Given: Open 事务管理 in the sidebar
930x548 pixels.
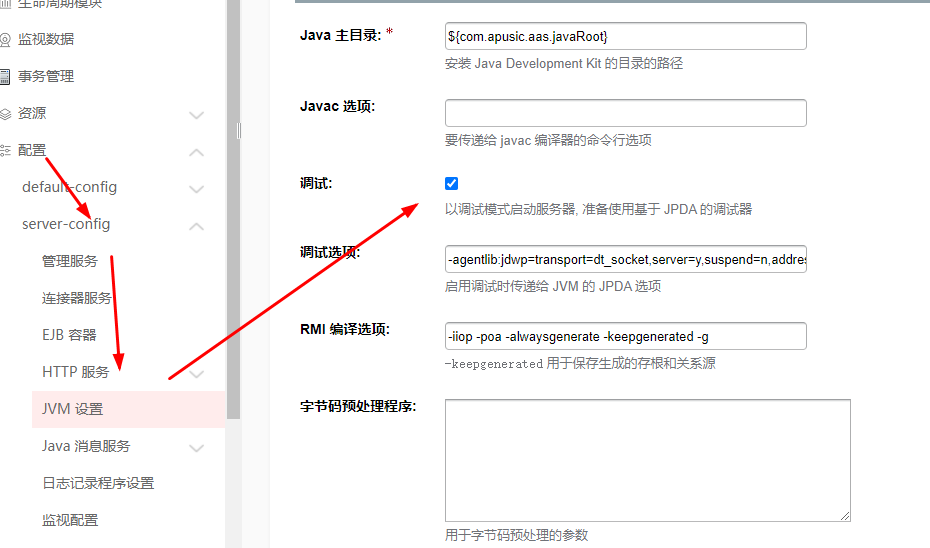Looking at the screenshot, I should (x=46, y=77).
